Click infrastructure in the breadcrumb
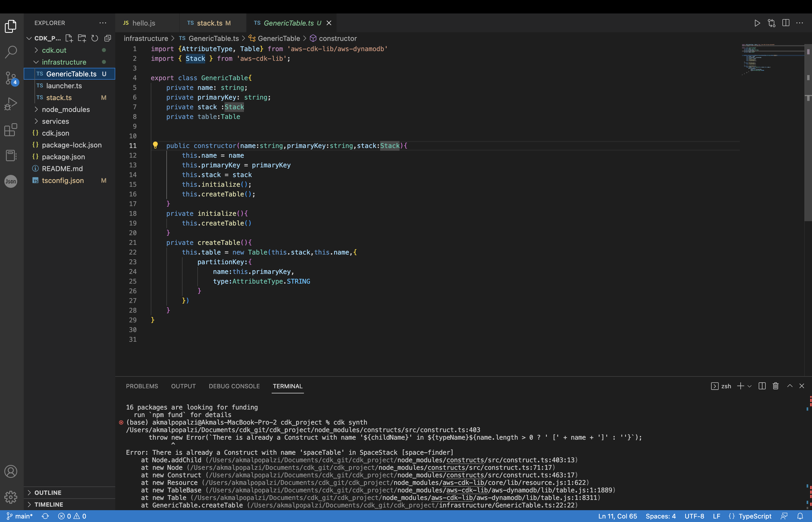 click(146, 38)
